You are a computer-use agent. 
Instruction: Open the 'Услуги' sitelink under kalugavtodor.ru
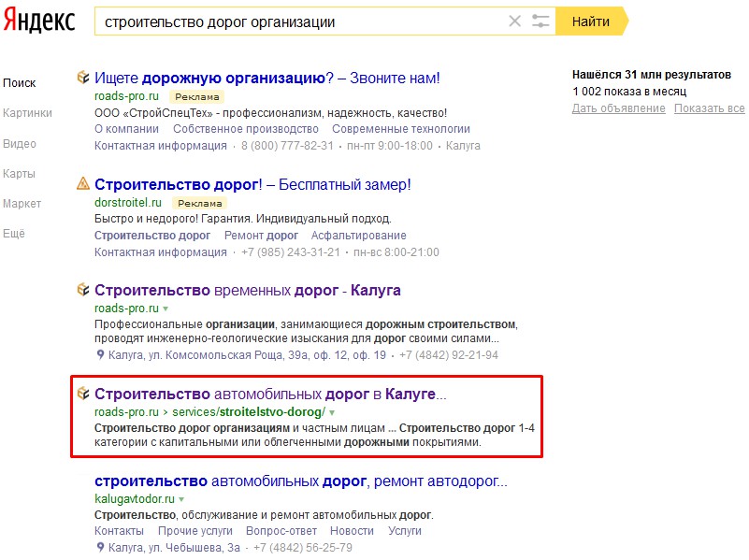click(x=405, y=531)
